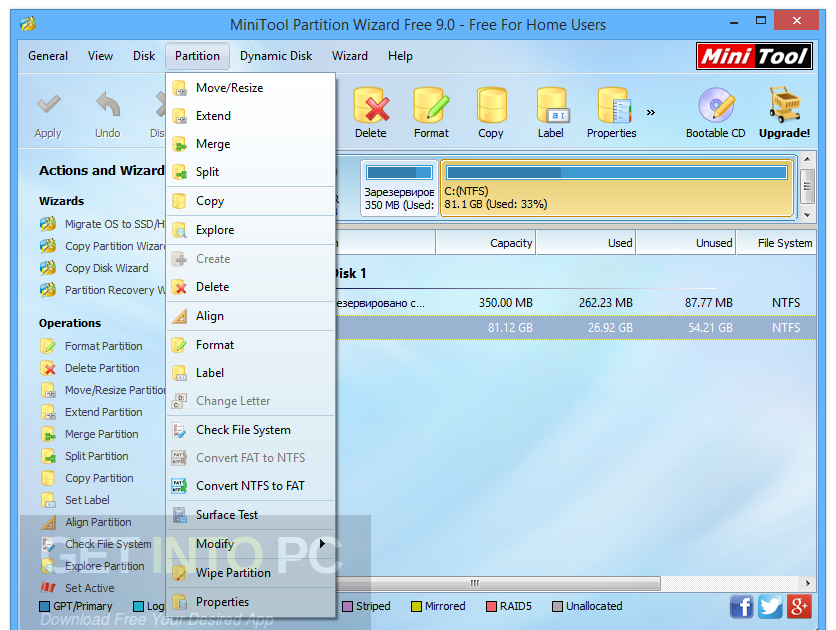Sort by the Unused column header
The height and width of the screenshot is (630, 836).
click(686, 243)
